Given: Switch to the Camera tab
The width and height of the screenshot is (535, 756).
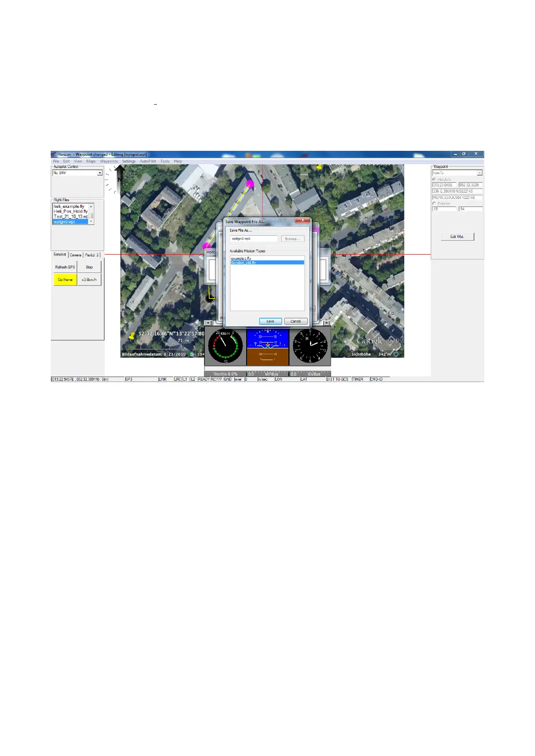Looking at the screenshot, I should (75, 255).
